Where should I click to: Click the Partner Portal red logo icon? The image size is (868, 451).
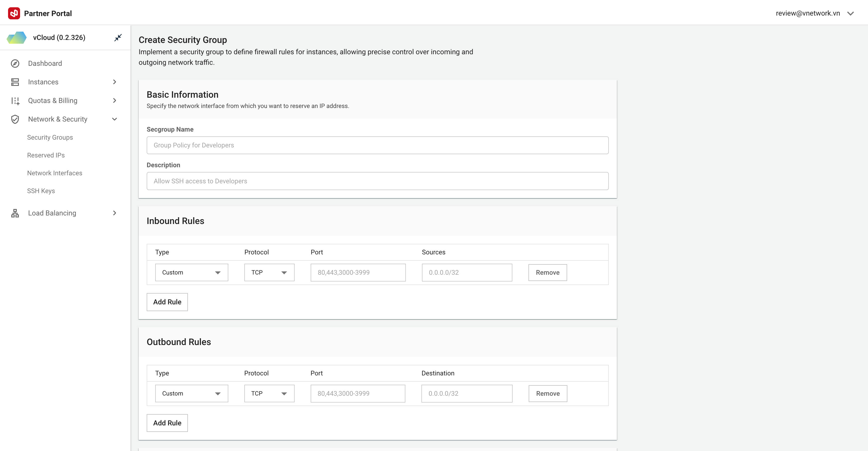(14, 13)
